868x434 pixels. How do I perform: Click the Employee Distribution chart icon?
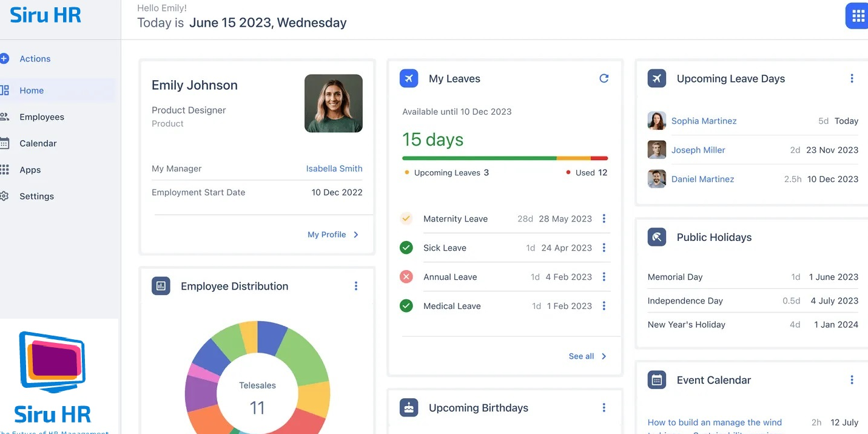(161, 286)
